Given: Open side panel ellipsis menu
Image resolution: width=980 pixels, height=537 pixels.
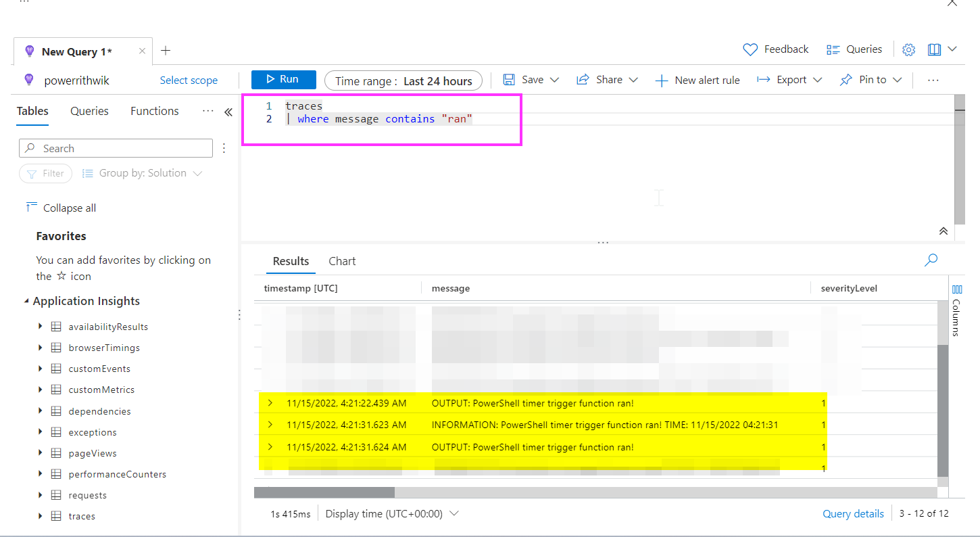Looking at the screenshot, I should click(208, 111).
